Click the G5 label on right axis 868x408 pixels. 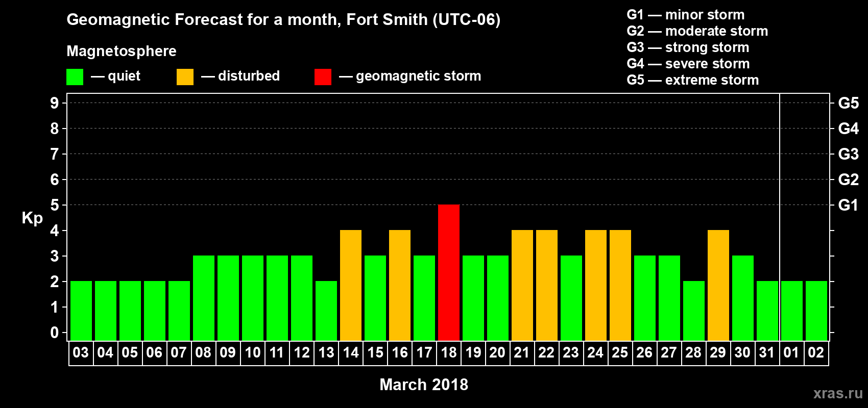849,103
